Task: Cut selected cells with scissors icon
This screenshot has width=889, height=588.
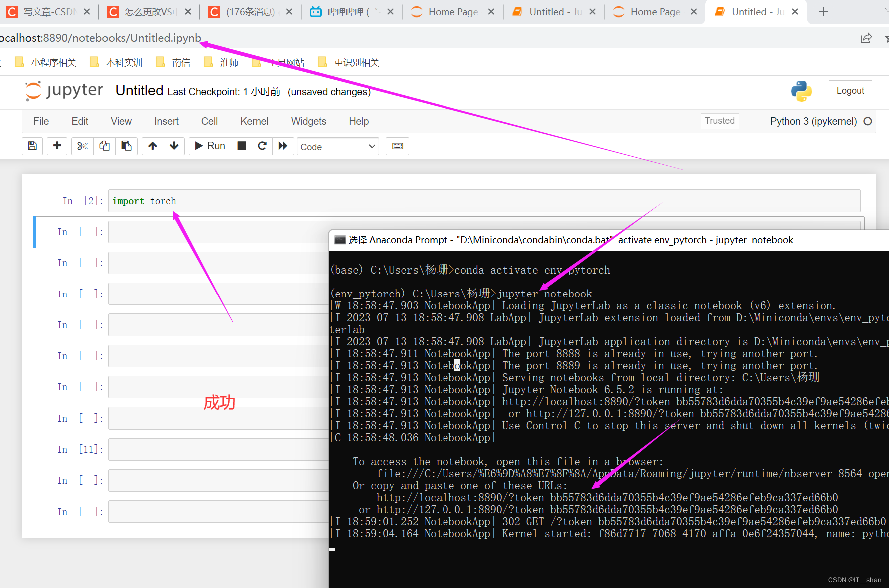Action: click(82, 146)
